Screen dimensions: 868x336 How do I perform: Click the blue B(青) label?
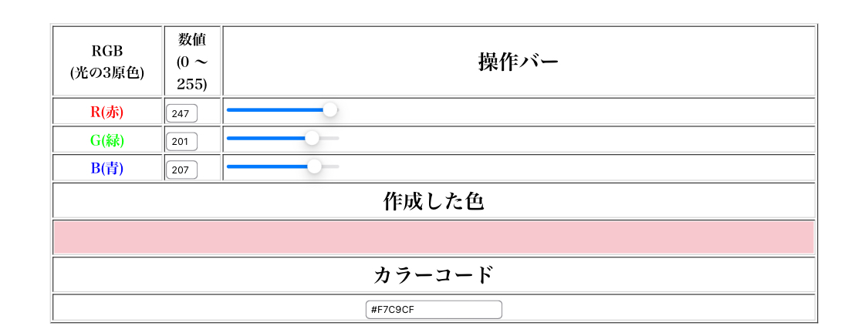coord(107,168)
